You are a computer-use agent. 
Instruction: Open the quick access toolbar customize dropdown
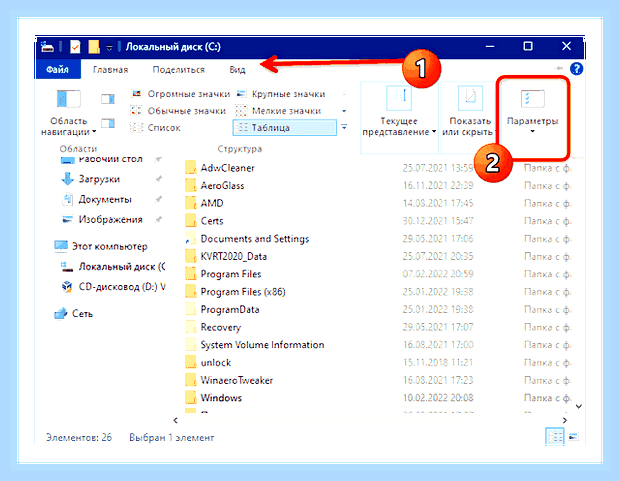(x=110, y=48)
